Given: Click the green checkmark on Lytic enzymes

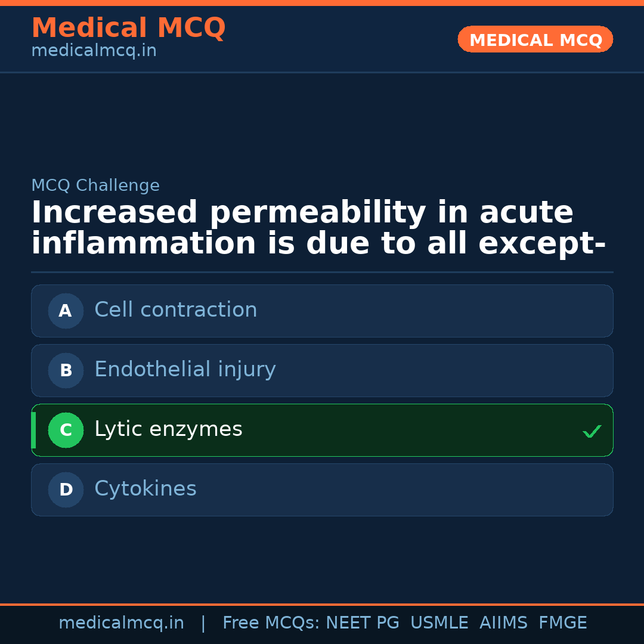Looking at the screenshot, I should (592, 431).
